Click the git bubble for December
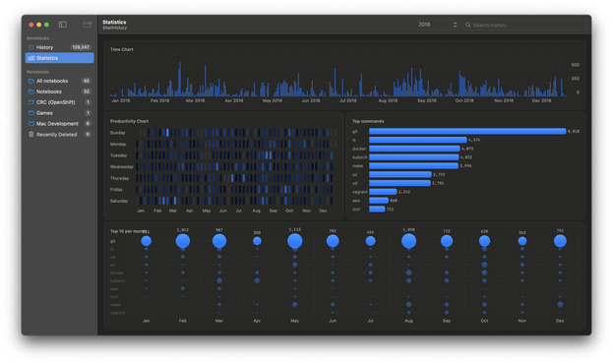This screenshot has height=364, width=613. (560, 241)
